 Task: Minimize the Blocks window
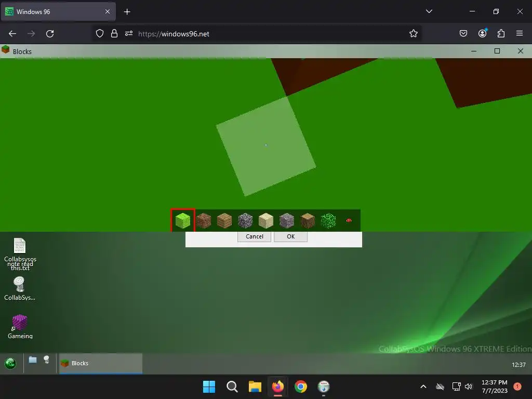click(474, 51)
